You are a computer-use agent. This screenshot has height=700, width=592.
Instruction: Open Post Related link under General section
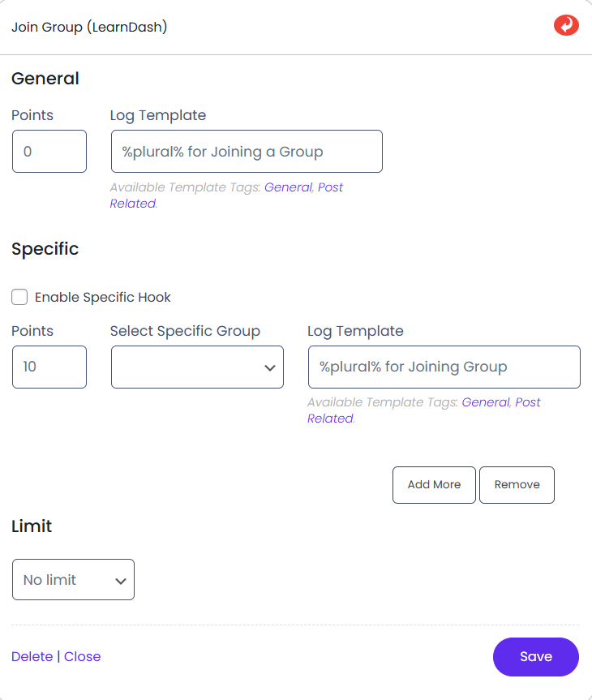[330, 187]
